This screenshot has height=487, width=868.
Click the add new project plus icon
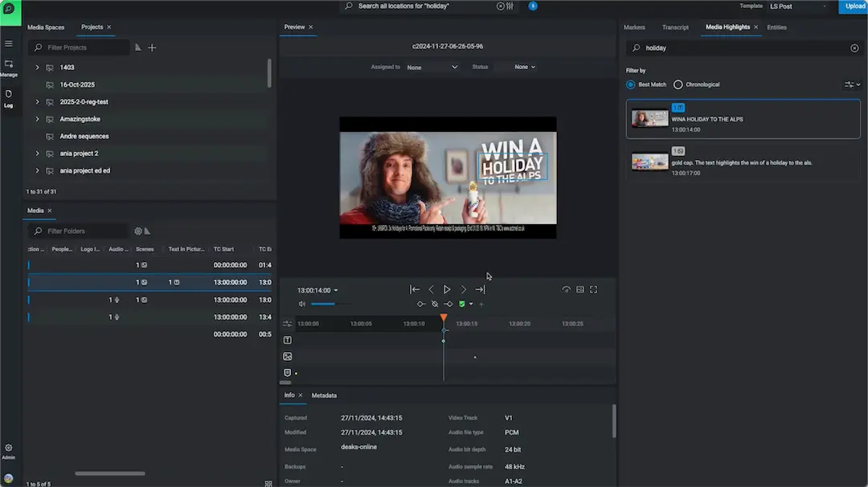152,47
